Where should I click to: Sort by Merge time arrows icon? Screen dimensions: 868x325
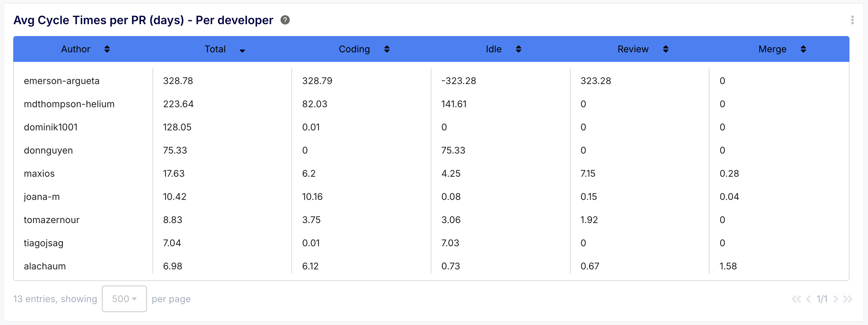(803, 49)
